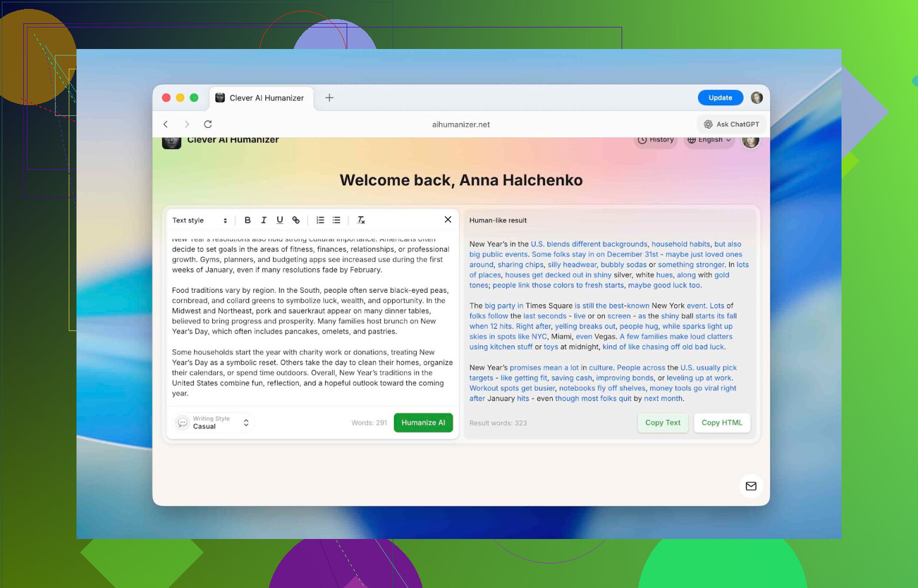This screenshot has width=918, height=588.
Task: Create a bulleted list
Action: point(336,220)
